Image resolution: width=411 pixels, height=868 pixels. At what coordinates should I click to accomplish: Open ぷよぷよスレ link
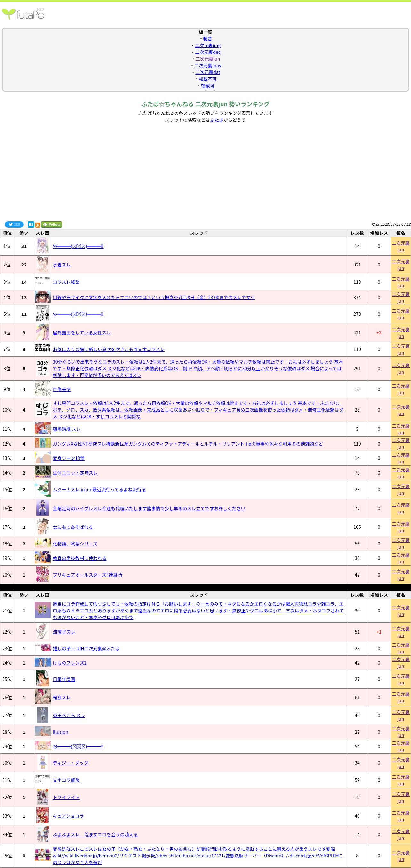coord(95,834)
